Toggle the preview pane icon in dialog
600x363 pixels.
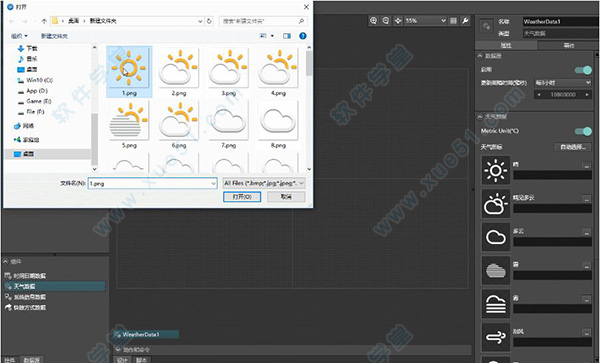pyautogui.click(x=287, y=36)
